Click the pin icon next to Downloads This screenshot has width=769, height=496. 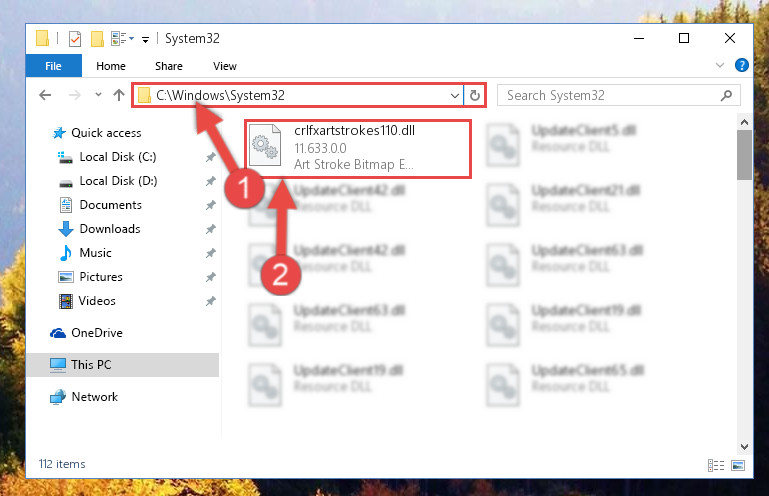coord(210,229)
